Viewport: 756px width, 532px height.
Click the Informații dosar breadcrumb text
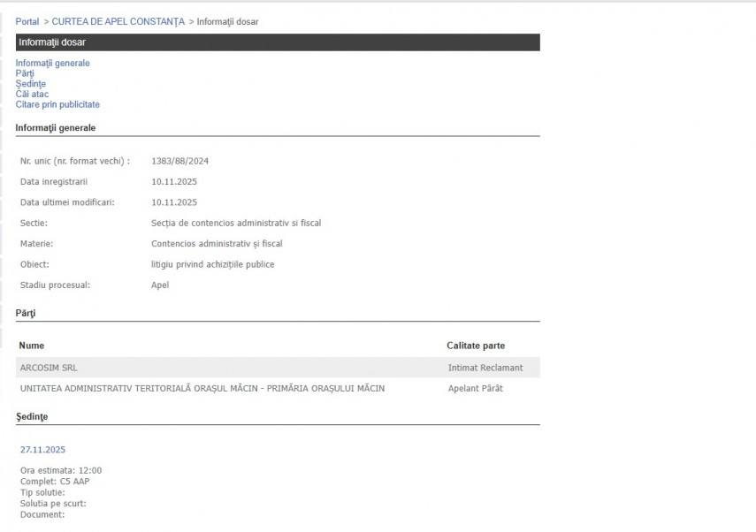click(227, 21)
